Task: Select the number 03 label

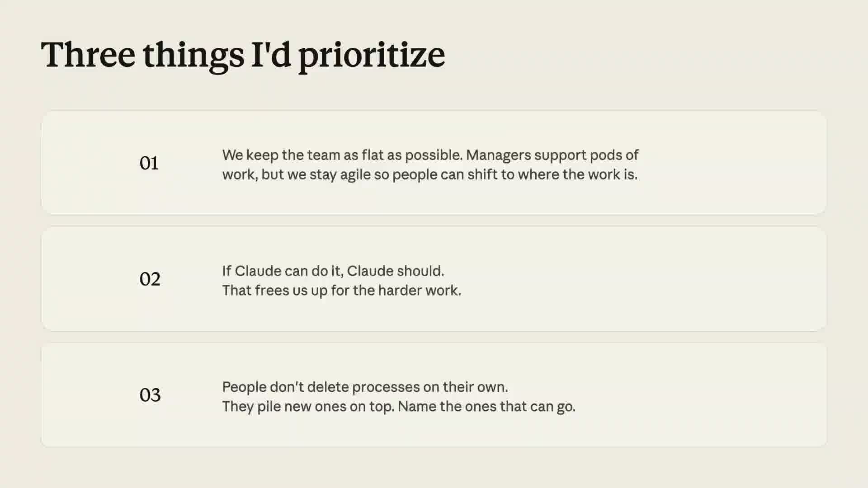Action: [150, 395]
